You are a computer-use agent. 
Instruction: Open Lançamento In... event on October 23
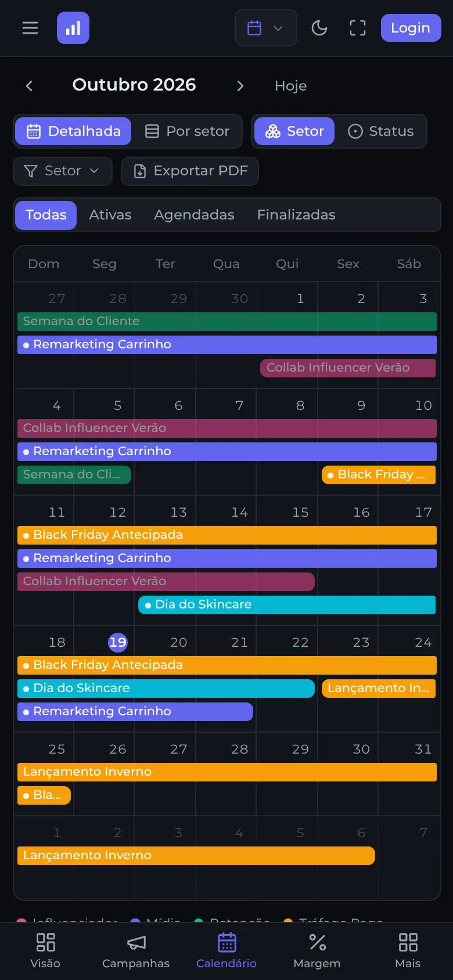[379, 688]
